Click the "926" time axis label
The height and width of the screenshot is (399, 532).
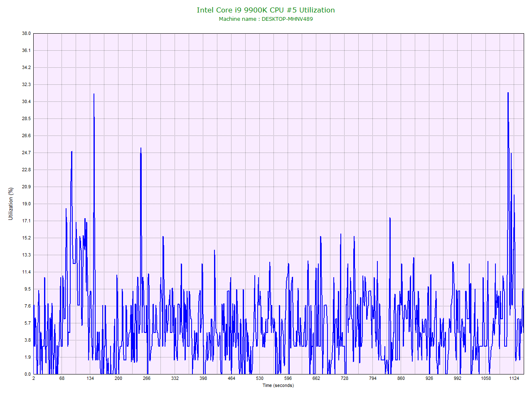(x=429, y=379)
